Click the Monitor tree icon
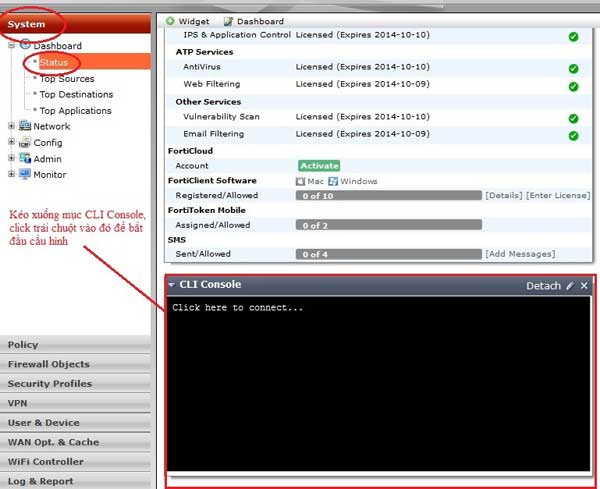Viewport: 600px width, 489px height. [25, 174]
